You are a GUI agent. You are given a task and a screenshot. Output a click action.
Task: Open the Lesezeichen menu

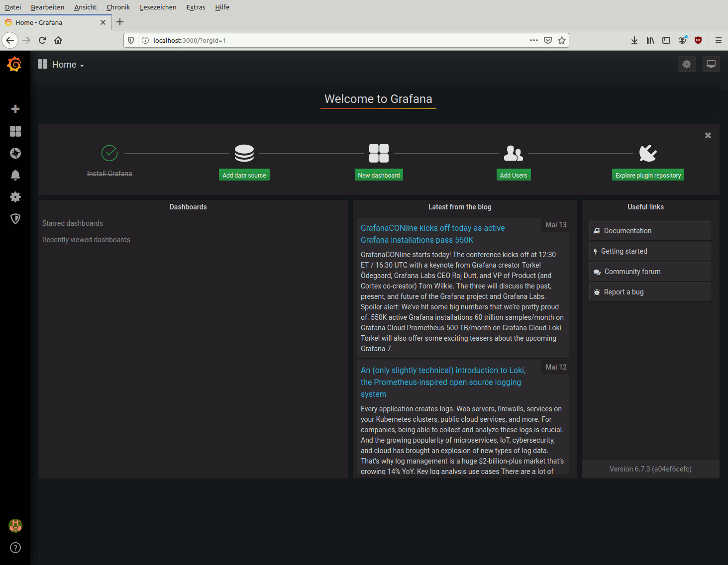158,7
